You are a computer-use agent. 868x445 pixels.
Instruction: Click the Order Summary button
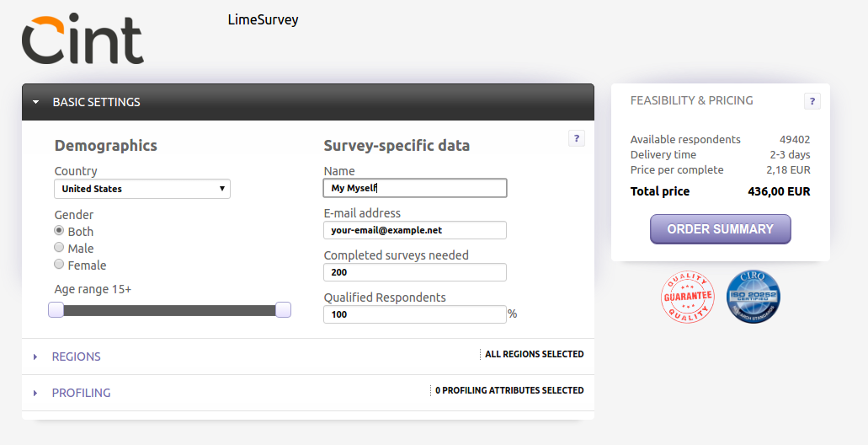(x=720, y=229)
